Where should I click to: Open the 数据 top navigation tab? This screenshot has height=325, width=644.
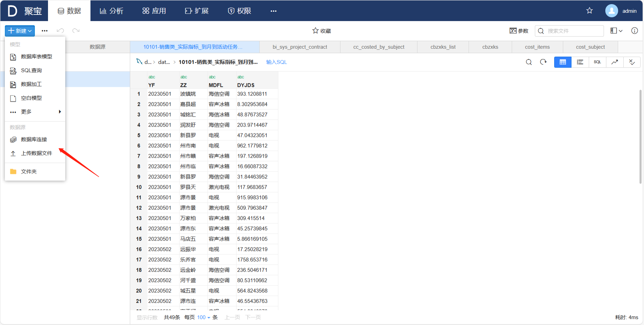tap(69, 11)
